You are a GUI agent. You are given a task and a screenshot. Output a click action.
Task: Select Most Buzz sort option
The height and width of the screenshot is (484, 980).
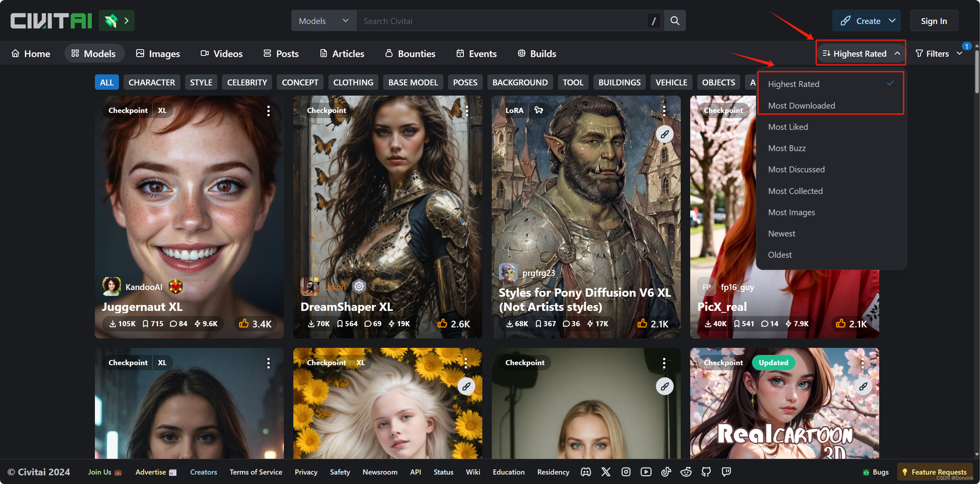[x=831, y=148]
